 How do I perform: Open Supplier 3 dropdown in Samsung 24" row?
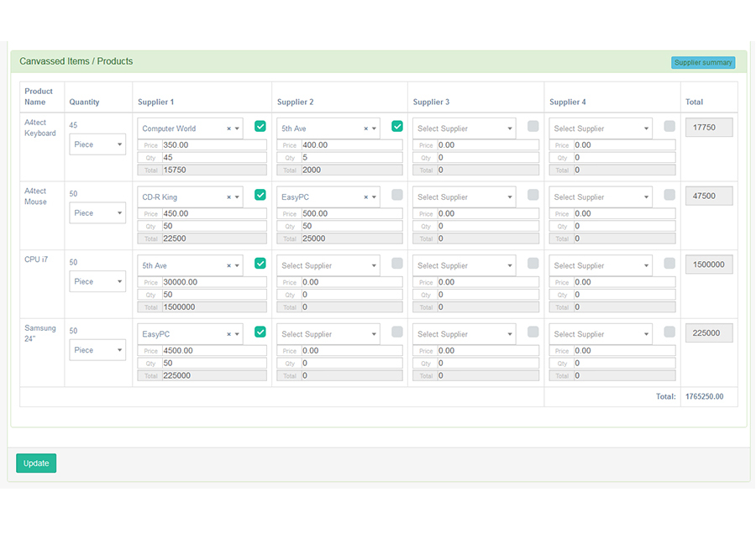pyautogui.click(x=465, y=334)
